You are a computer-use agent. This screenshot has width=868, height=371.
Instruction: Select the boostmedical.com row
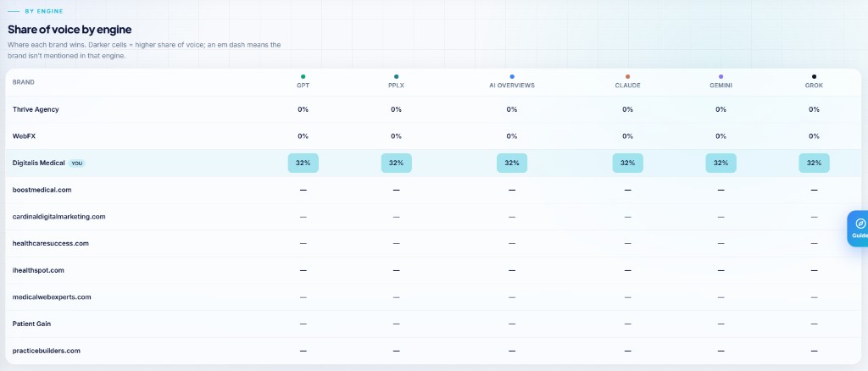coord(433,191)
